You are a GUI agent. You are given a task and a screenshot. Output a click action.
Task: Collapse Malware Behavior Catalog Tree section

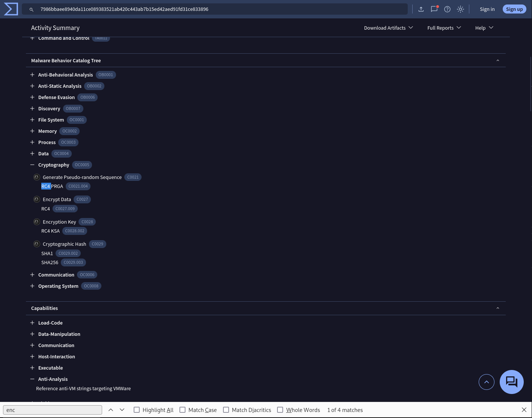[x=498, y=60]
